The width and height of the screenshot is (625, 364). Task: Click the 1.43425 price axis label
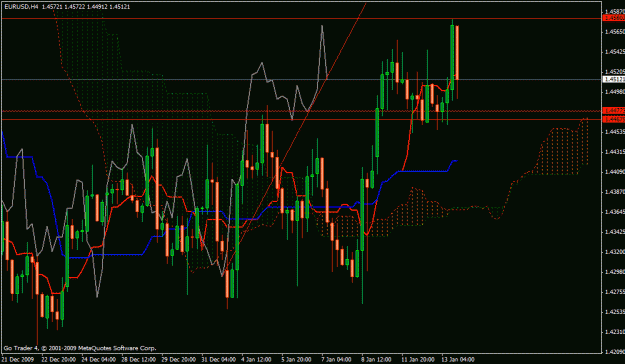point(614,232)
